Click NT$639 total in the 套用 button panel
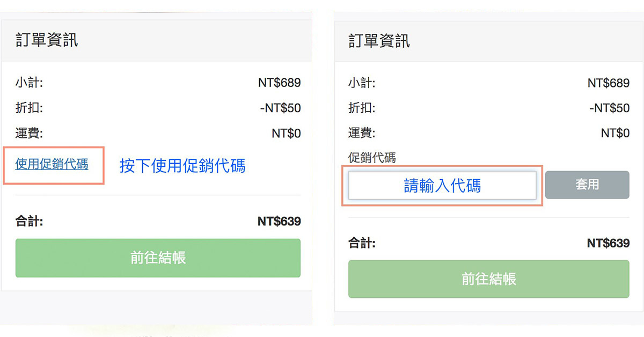 coord(608,243)
